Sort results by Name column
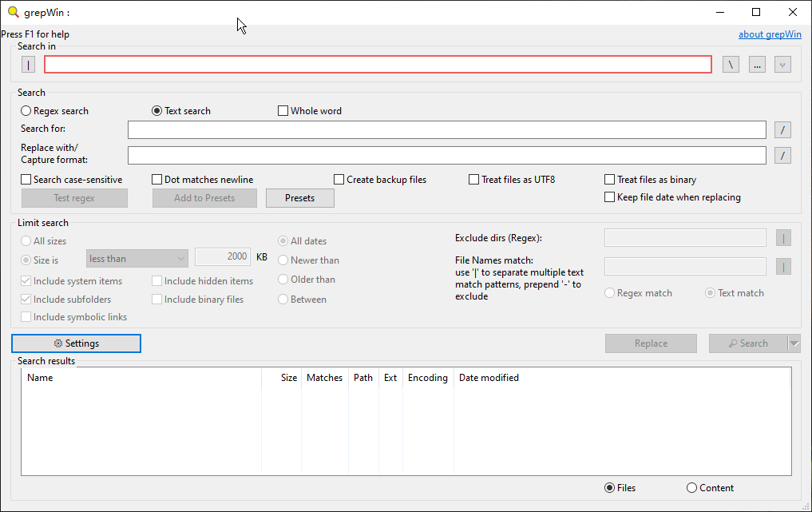Screen dimensions: 812x512 [x=141, y=378]
